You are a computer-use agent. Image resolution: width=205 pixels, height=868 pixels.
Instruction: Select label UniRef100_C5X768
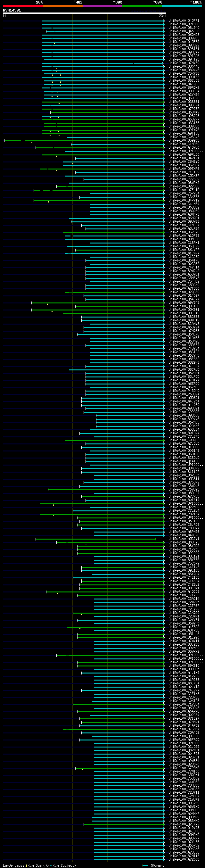tap(184, 73)
